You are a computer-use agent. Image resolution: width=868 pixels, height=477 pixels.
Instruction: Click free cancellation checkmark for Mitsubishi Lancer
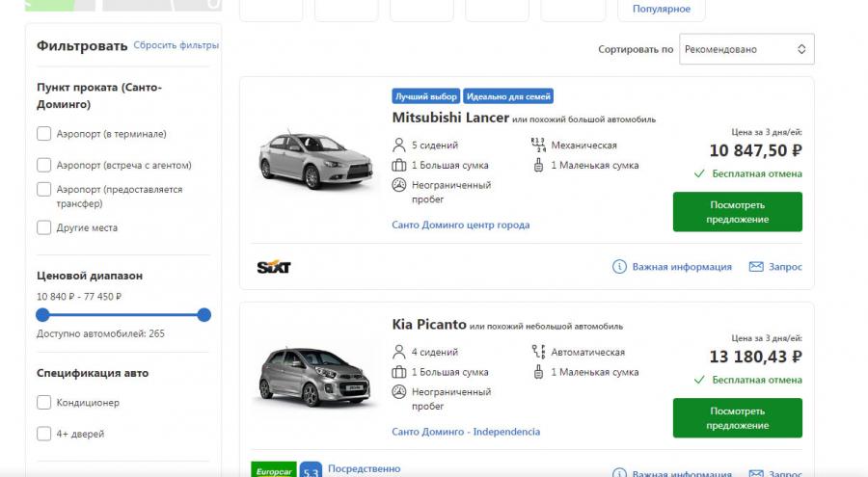click(x=699, y=173)
